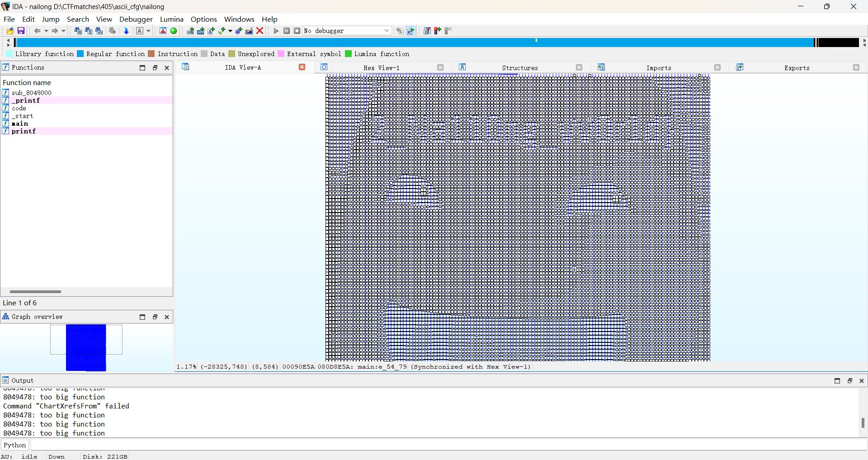Click the Jump back arrow icon
This screenshot has width=868, height=460.
pyautogui.click(x=37, y=31)
